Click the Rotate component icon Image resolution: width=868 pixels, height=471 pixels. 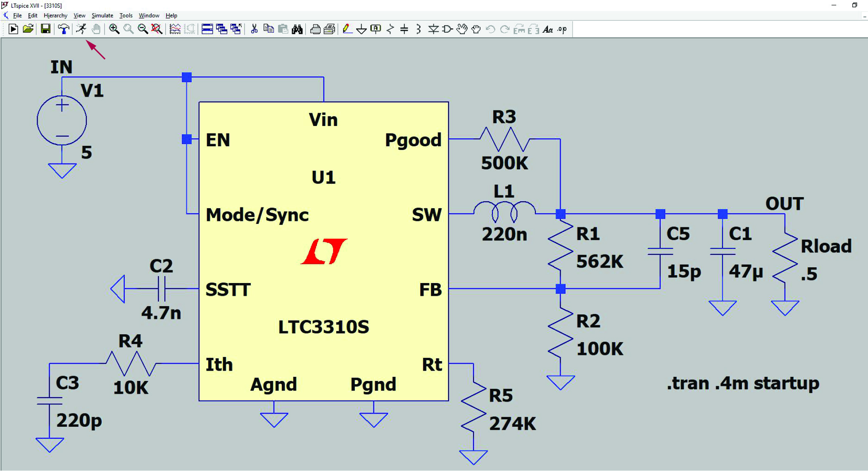519,29
